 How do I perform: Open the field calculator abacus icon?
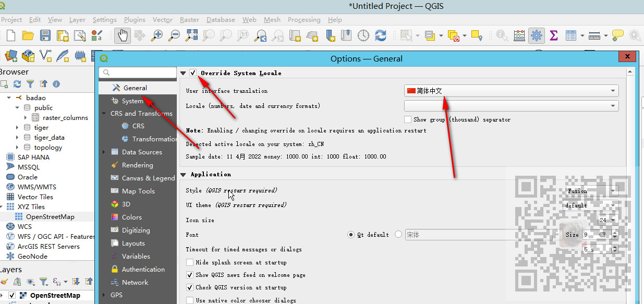pyautogui.click(x=519, y=35)
